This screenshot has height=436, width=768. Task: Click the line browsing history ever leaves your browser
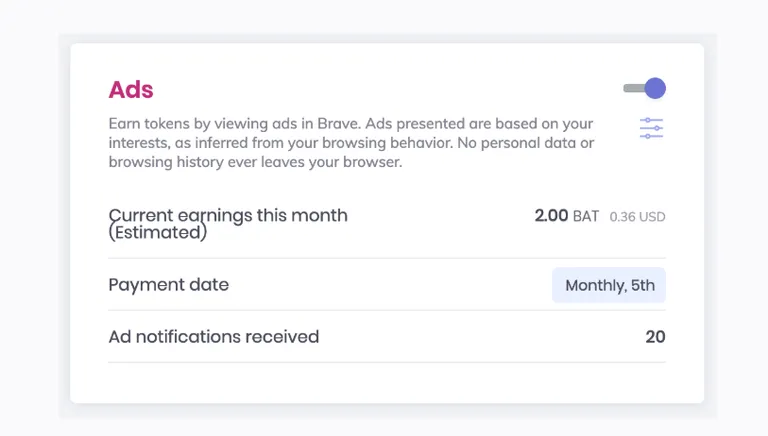coord(255,162)
